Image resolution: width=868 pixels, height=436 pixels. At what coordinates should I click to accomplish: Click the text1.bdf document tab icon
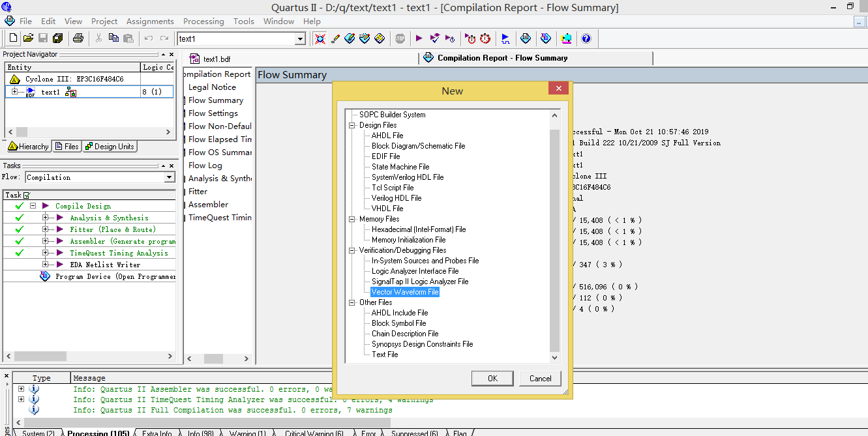coord(194,59)
